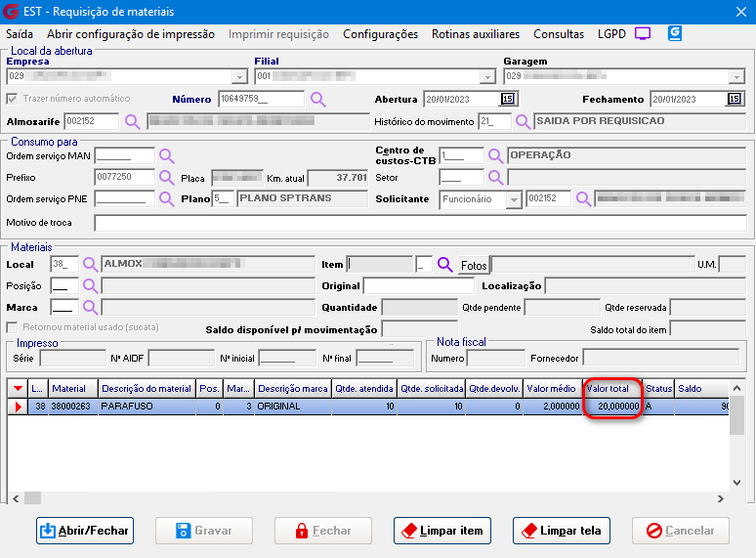This screenshot has height=558, width=756.
Task: Click the PARAFUSO cell in the grid
Action: [147, 407]
